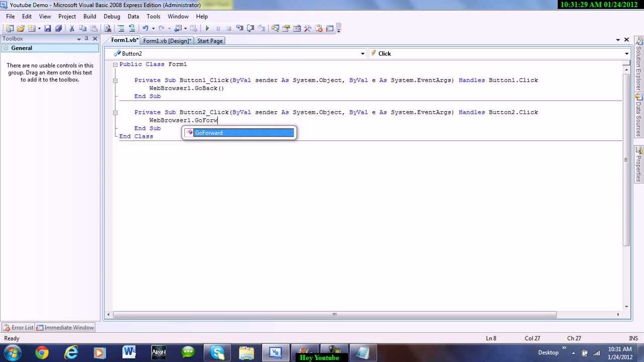The height and width of the screenshot is (362, 644).
Task: Open Toolbox via wrench-hammer toolbar icon
Action: [308, 29]
